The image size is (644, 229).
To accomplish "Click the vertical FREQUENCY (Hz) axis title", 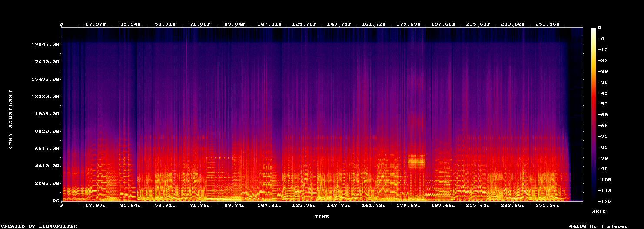I will pyautogui.click(x=10, y=120).
